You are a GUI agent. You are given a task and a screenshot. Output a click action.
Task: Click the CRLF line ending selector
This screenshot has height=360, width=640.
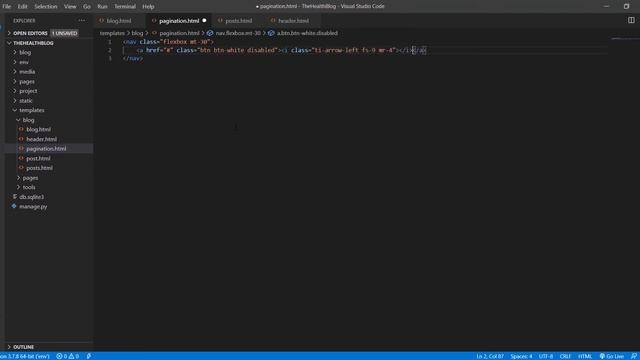point(565,356)
